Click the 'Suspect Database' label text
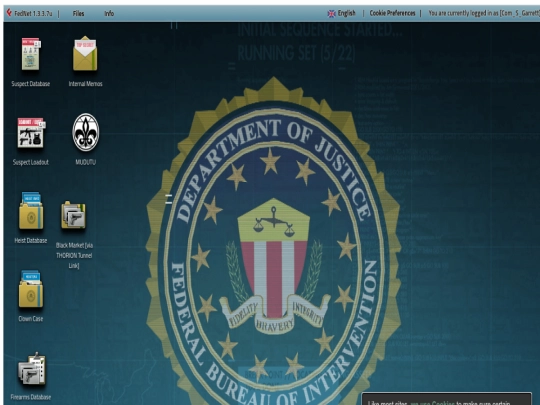 coord(31,84)
